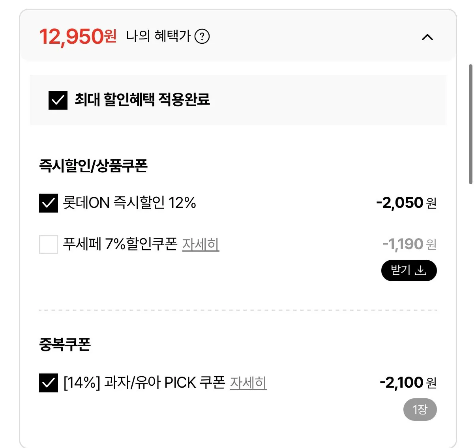Uncheck the 14% 과자/유아 PICK coupon
Image resolution: width=476 pixels, height=448 pixels.
49,383
